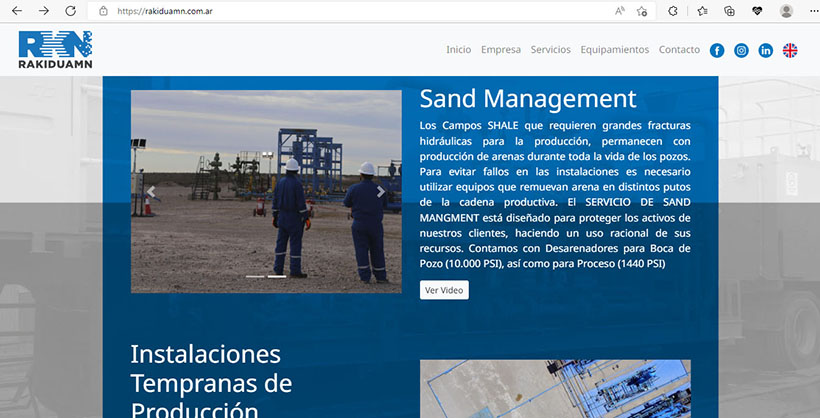View site information via the lock icon
The image size is (820, 418).
[103, 11]
